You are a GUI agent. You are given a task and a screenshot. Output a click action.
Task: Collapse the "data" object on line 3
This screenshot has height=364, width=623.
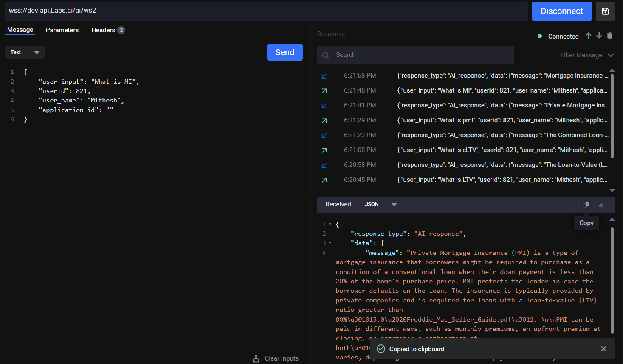point(330,243)
